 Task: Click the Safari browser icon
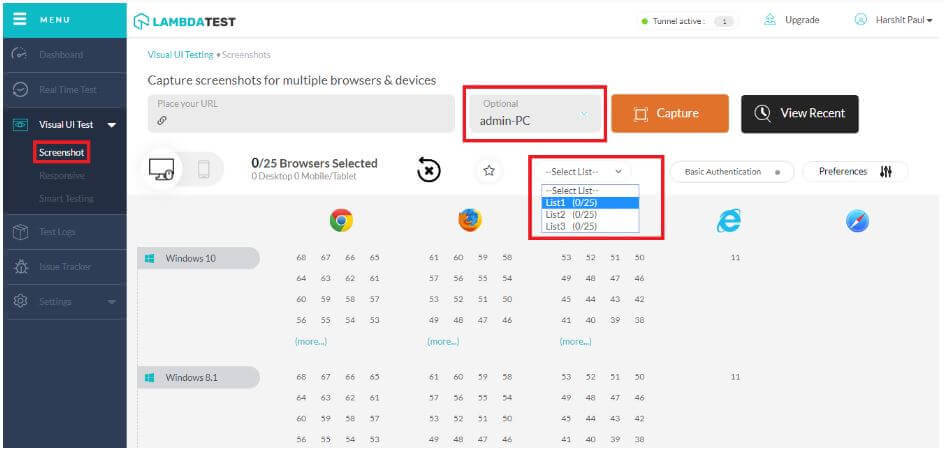pyautogui.click(x=857, y=222)
